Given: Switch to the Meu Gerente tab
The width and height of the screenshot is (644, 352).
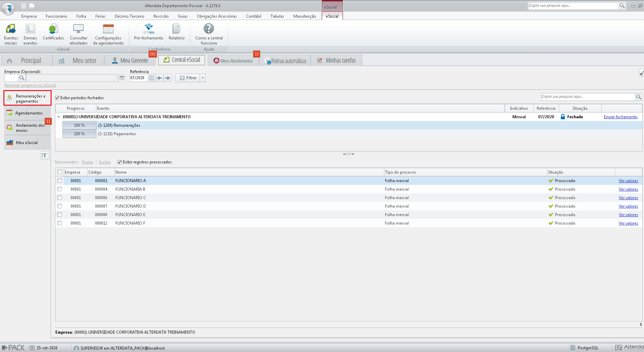Looking at the screenshot, I should (130, 60).
